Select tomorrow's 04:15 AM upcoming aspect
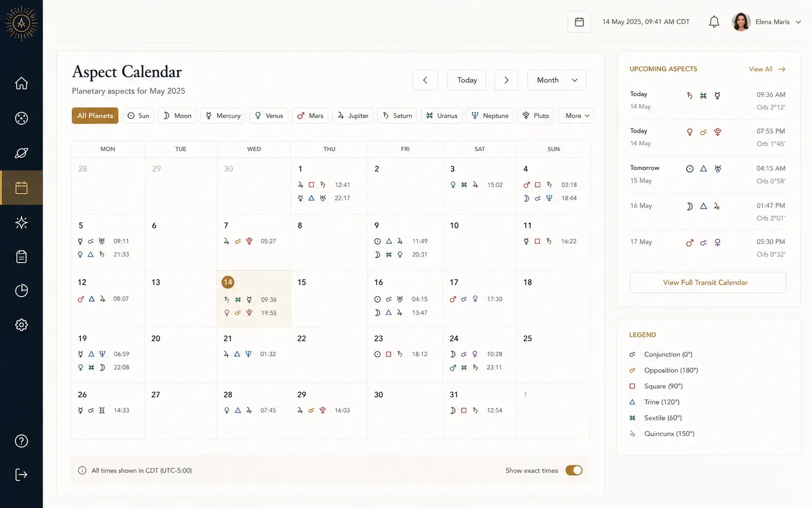 [x=708, y=174]
